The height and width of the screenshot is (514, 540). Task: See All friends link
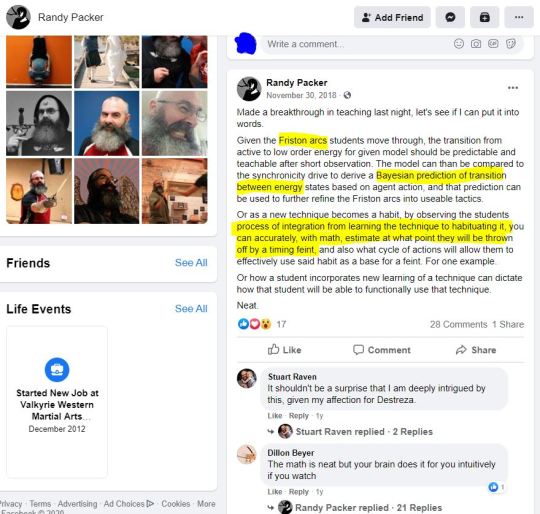191,263
